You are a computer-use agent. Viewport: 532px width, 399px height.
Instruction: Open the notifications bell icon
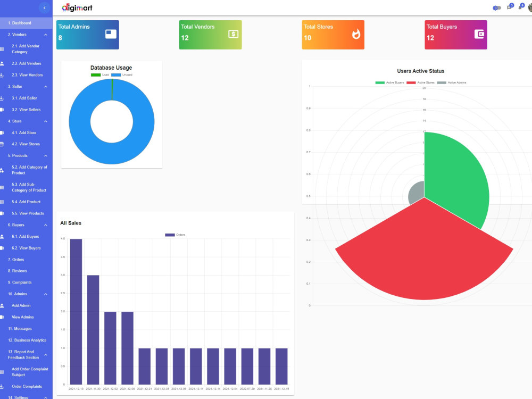(x=521, y=6)
